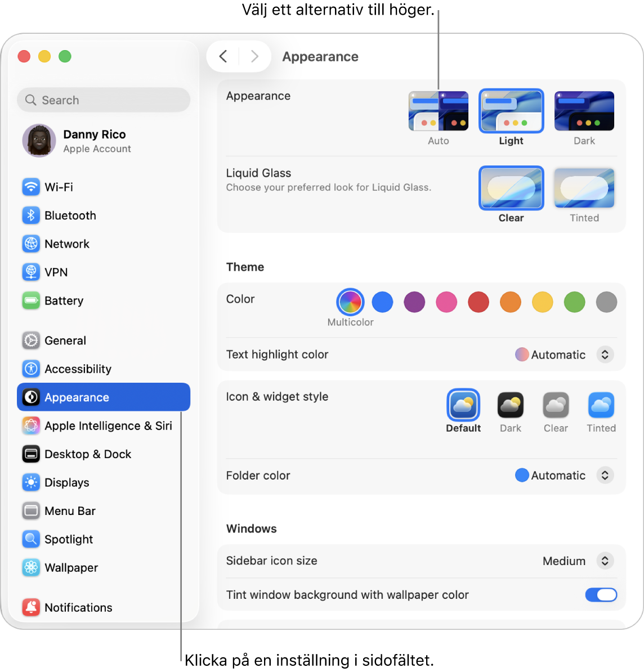The width and height of the screenshot is (644, 672).
Task: Click the Menu Bar label in the sidebar
Action: click(x=70, y=511)
